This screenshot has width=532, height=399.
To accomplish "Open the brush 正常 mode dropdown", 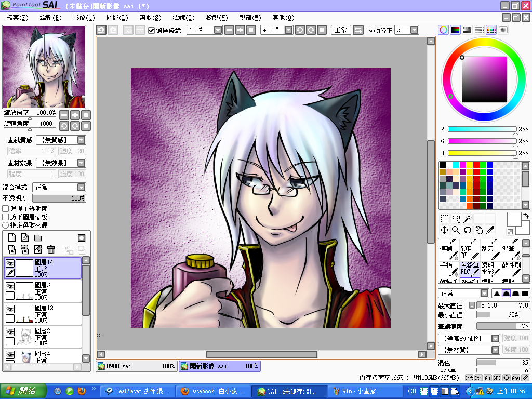I will 485,294.
